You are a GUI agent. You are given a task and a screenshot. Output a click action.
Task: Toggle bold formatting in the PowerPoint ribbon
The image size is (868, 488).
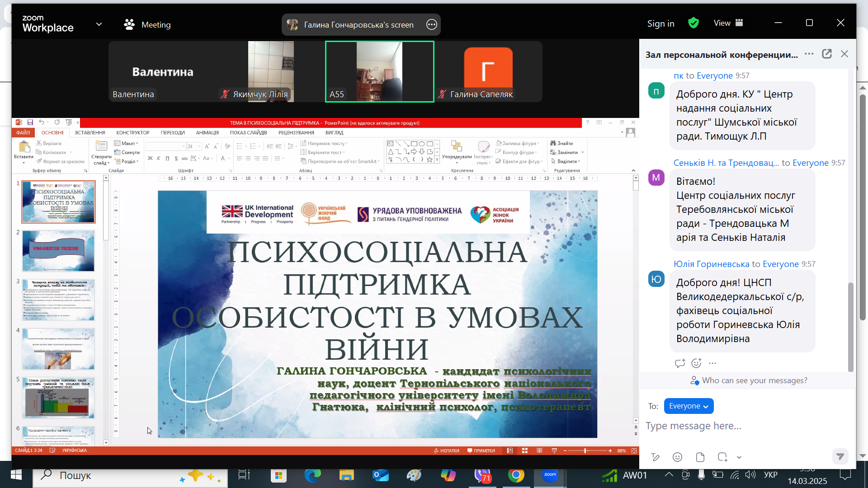150,159
